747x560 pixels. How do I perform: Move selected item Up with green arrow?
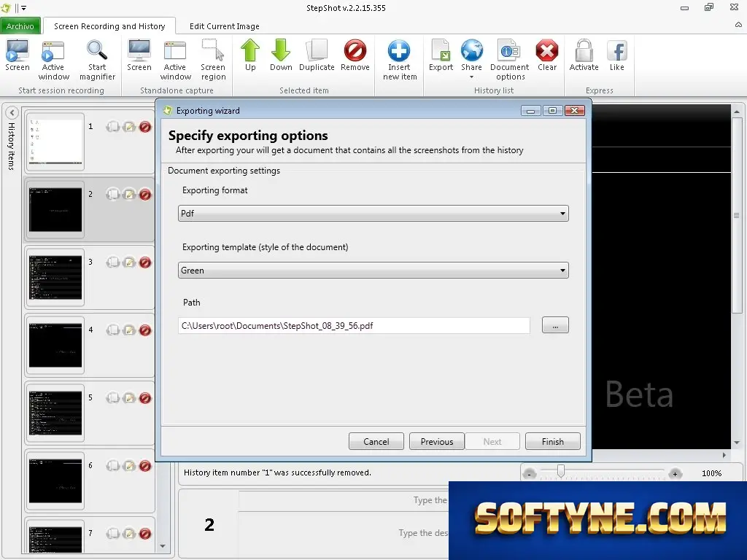point(250,50)
